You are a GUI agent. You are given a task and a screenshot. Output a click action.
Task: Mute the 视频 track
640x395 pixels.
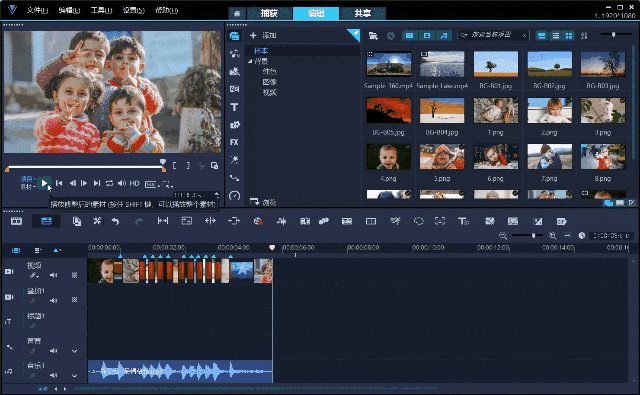53,275
